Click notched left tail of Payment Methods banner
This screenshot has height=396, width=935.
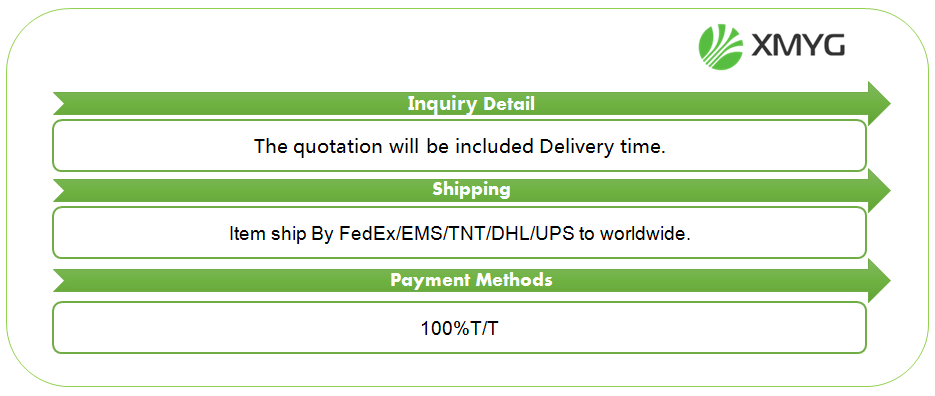(x=60, y=280)
